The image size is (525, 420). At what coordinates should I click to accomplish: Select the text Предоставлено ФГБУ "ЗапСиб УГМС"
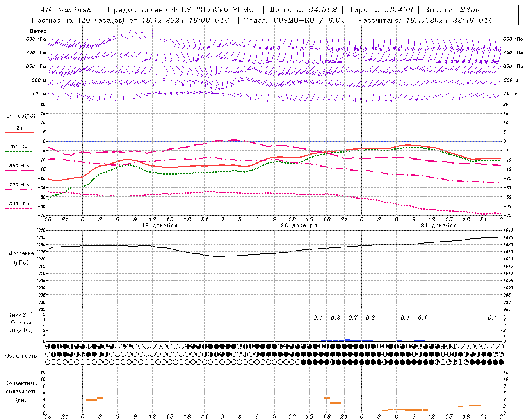[x=183, y=10]
